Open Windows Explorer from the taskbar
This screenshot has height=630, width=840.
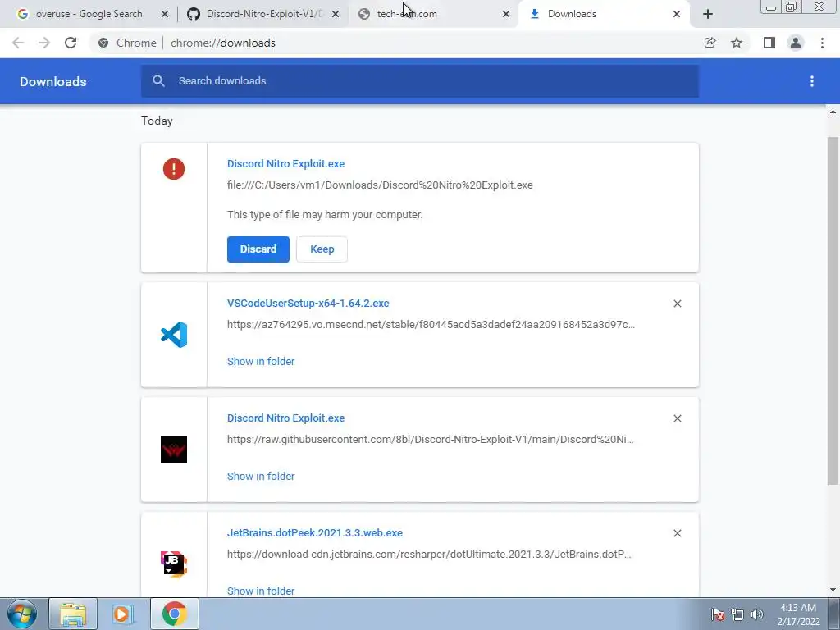pyautogui.click(x=73, y=614)
